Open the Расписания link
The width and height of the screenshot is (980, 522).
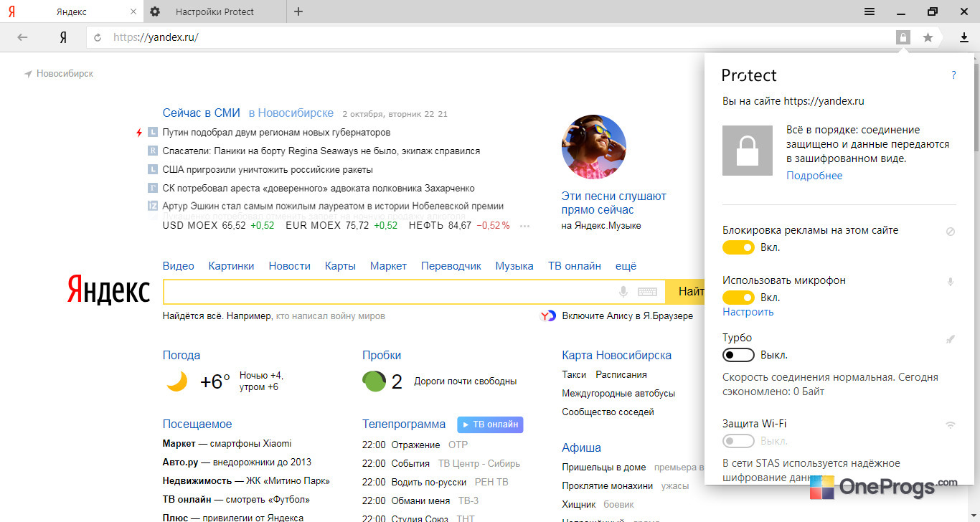point(621,374)
